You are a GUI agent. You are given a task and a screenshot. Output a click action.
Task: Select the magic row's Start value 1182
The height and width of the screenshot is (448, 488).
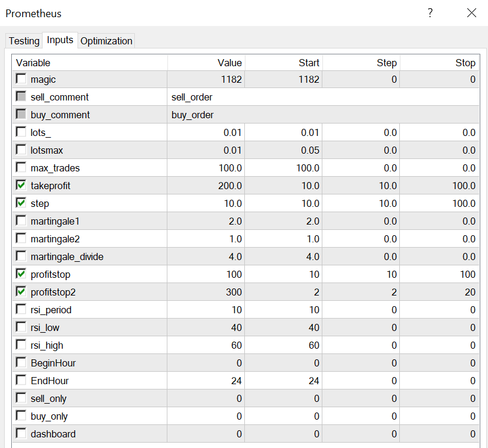click(283, 79)
